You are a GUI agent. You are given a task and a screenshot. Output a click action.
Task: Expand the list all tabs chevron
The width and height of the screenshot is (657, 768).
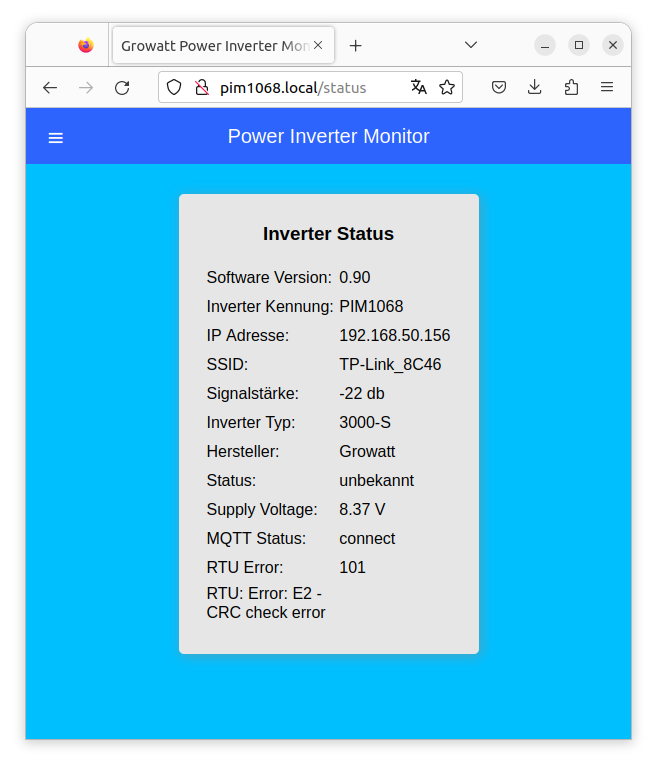click(x=471, y=45)
